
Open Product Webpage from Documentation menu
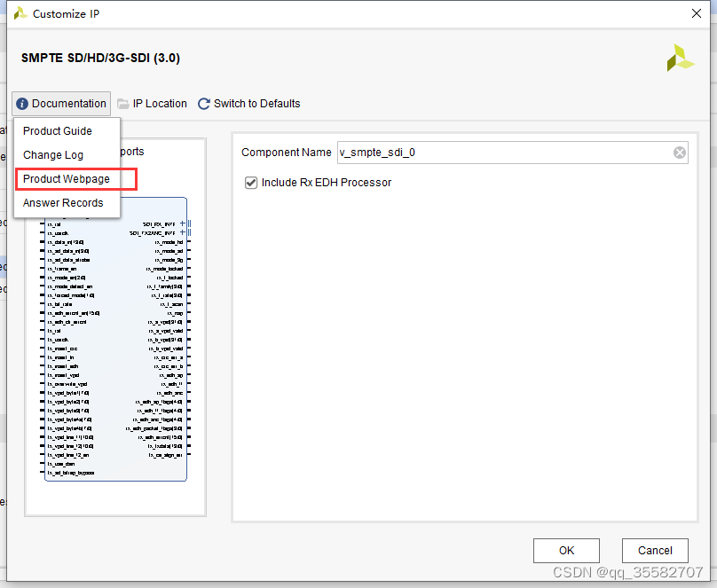(x=64, y=179)
